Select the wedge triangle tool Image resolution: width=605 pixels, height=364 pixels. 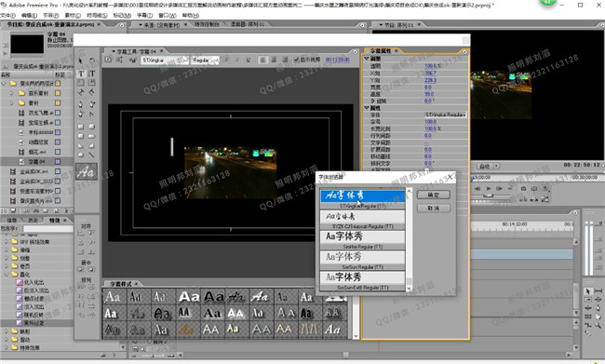81,145
